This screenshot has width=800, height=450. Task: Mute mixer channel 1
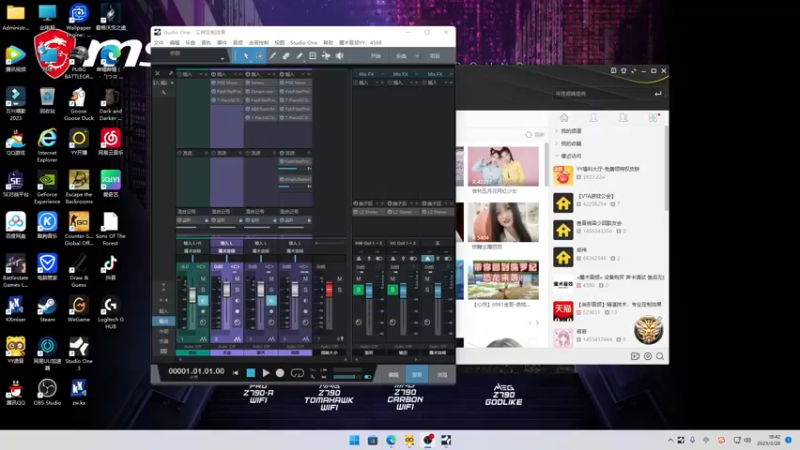click(x=203, y=279)
